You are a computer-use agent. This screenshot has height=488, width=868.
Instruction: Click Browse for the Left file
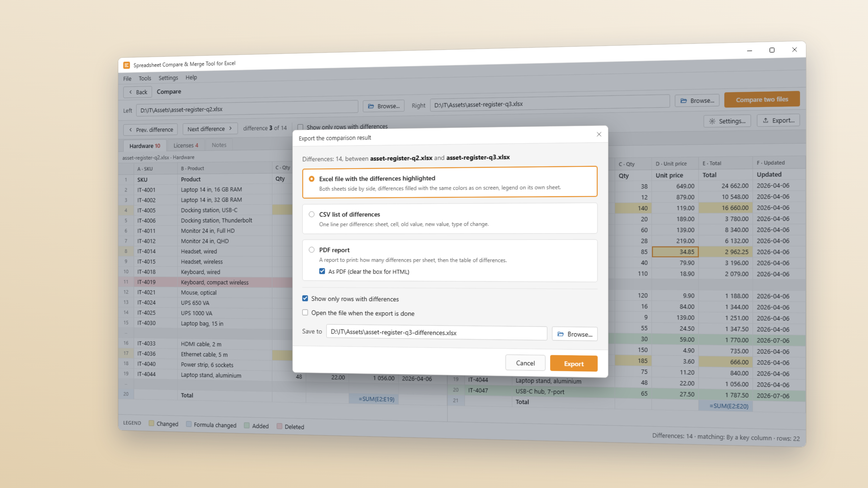pos(384,106)
